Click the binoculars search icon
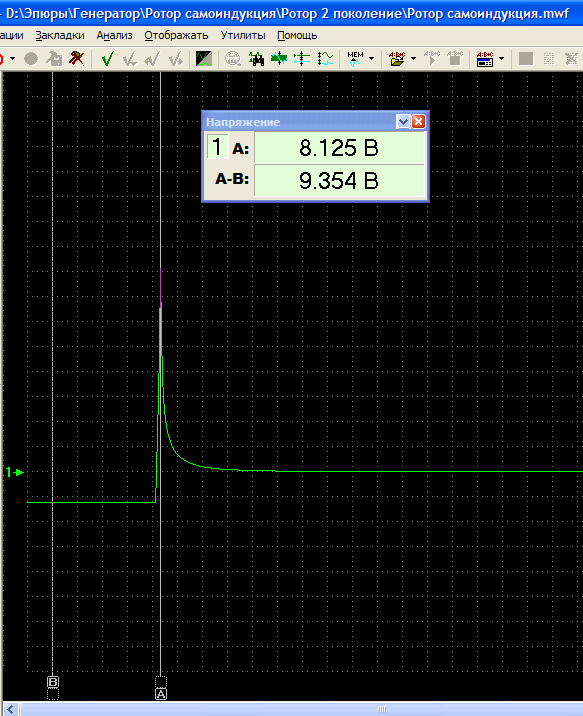Image resolution: width=583 pixels, height=716 pixels. click(x=256, y=59)
